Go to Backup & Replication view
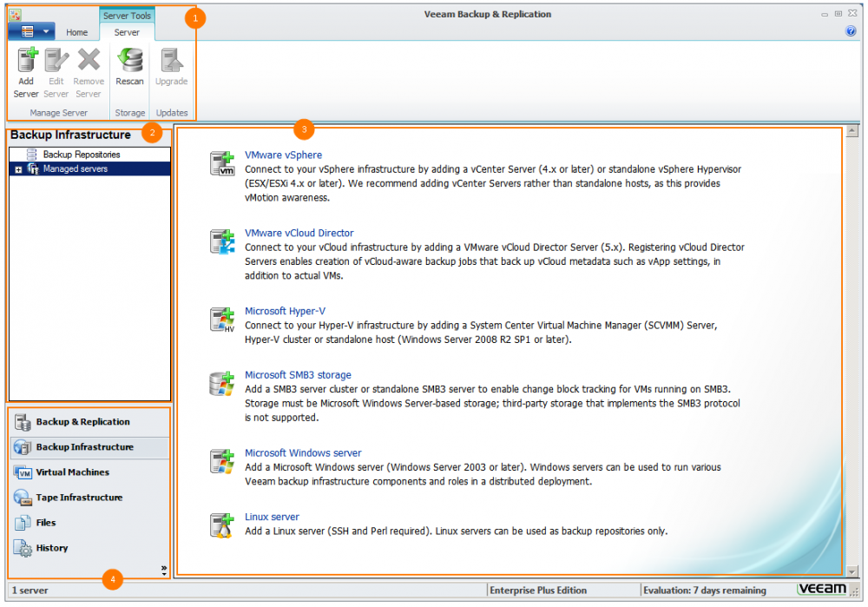 tap(89, 422)
